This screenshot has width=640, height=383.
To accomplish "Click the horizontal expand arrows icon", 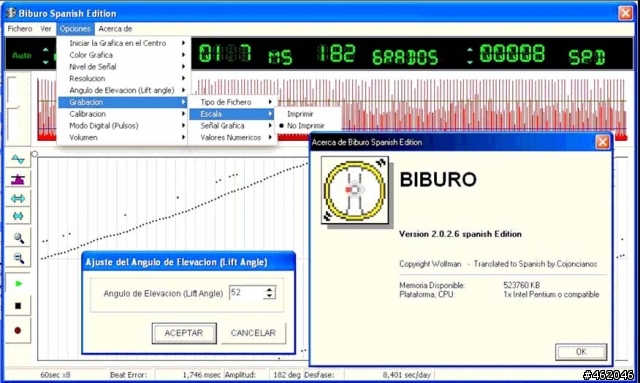I will coord(18,198).
